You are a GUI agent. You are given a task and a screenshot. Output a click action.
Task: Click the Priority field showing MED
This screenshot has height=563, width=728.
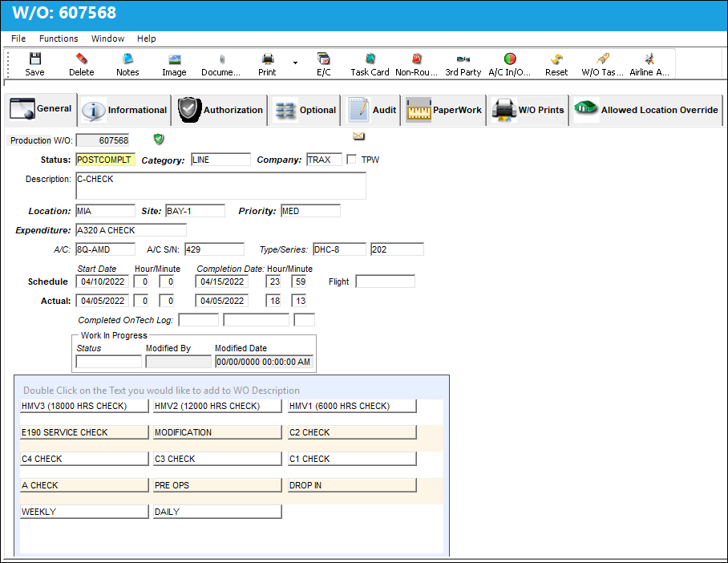(310, 211)
